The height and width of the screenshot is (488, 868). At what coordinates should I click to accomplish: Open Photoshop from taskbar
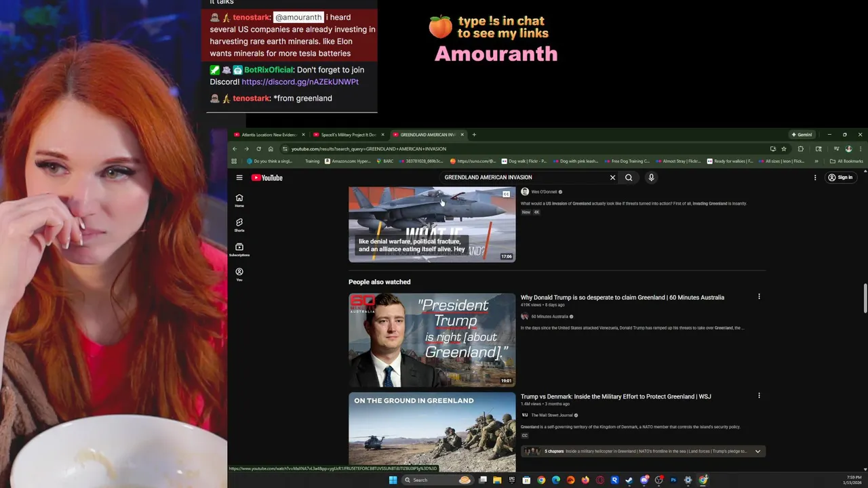pos(673,480)
